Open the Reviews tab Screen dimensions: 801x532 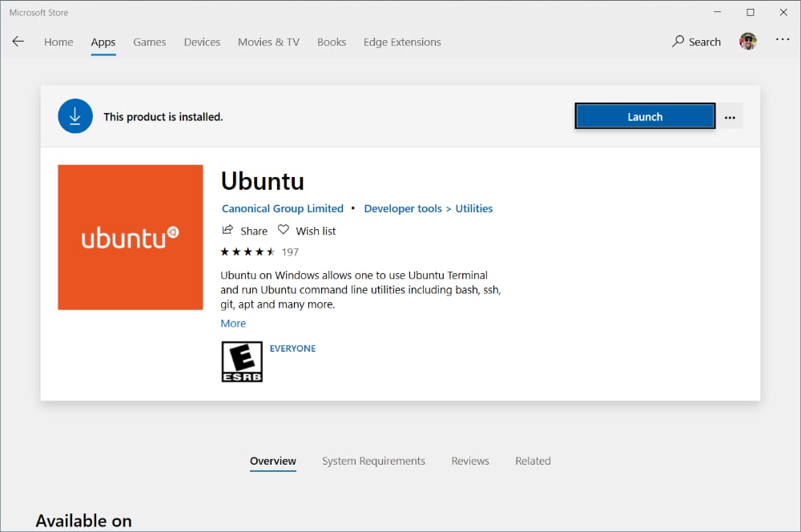point(470,461)
